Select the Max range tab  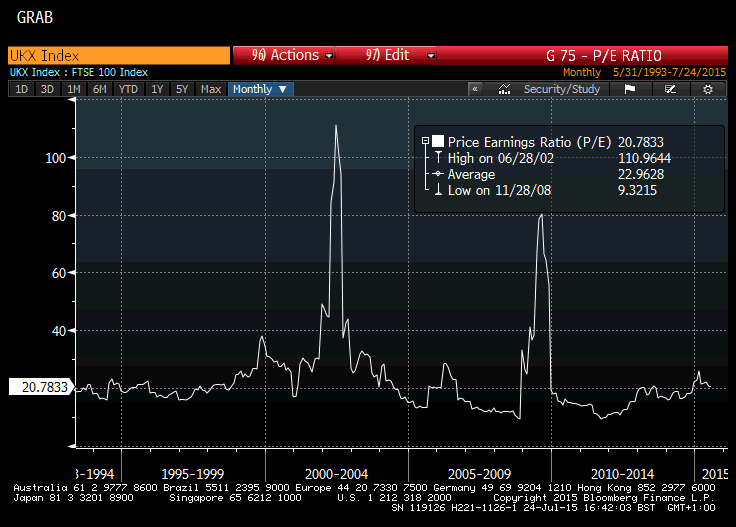tap(211, 89)
